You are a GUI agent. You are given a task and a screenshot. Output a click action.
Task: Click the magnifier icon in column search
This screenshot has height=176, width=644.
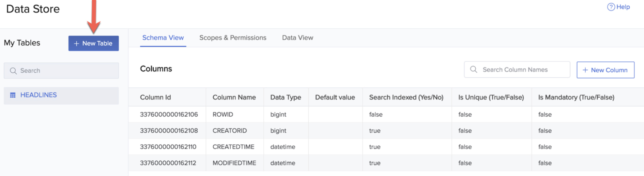pyautogui.click(x=473, y=70)
